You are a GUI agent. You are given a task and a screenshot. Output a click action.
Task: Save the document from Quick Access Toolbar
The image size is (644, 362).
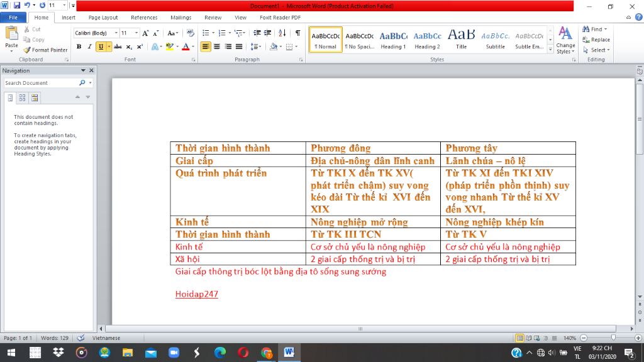pos(17,5)
